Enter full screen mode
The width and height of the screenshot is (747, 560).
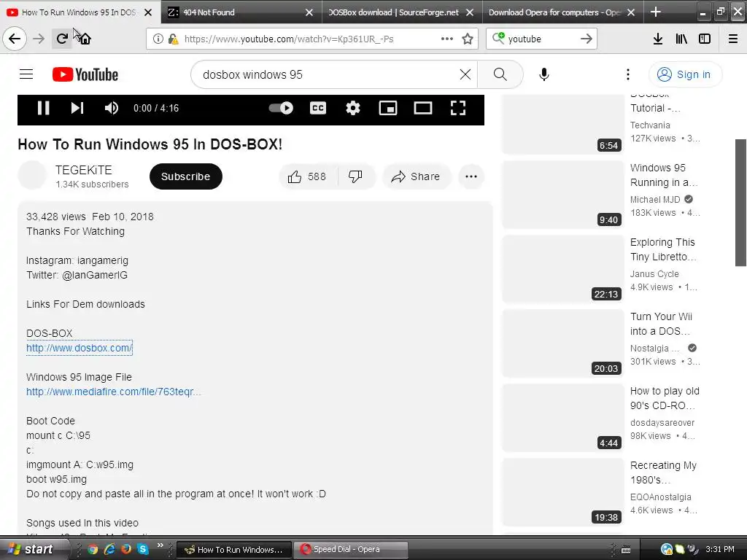(458, 108)
